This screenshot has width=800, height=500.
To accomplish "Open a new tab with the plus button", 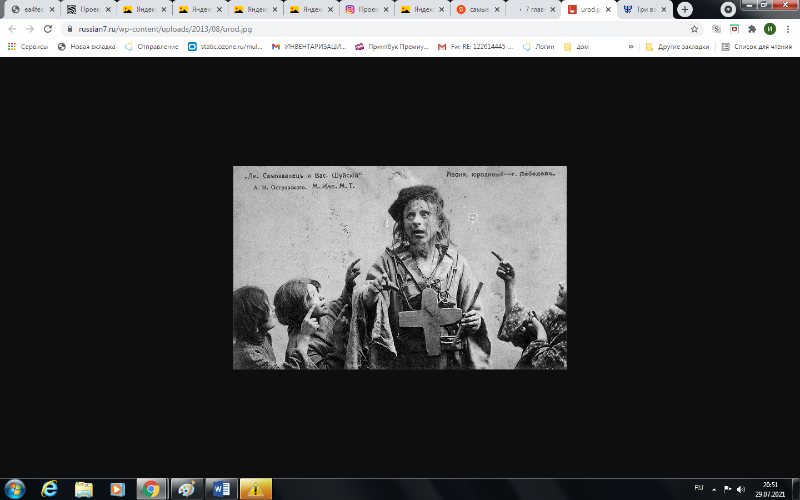I will click(x=685, y=10).
